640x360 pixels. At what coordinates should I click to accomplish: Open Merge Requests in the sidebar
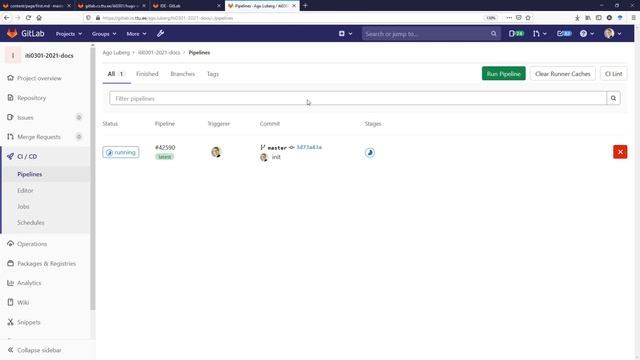[39, 137]
